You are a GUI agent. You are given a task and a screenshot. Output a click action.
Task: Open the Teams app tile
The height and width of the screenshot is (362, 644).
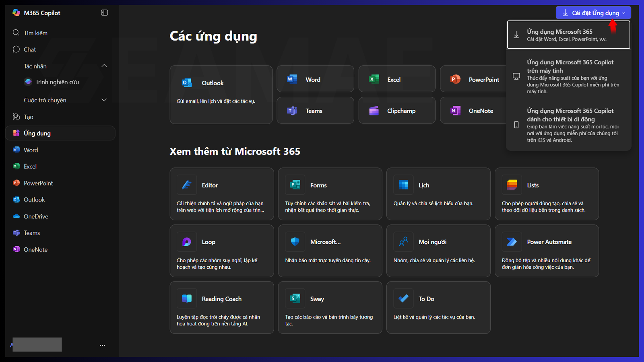[x=315, y=111]
